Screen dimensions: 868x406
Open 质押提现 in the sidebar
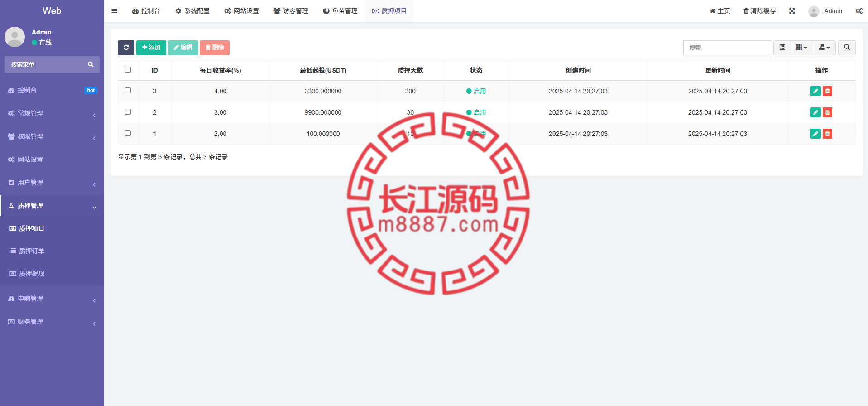coord(52,274)
